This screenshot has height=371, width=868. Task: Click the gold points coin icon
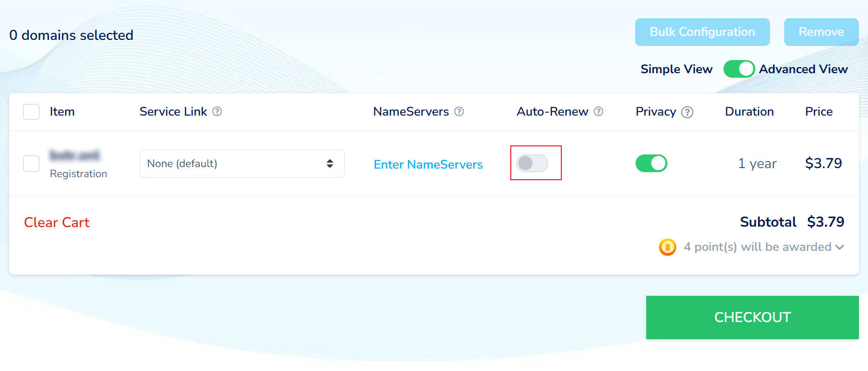(x=667, y=247)
